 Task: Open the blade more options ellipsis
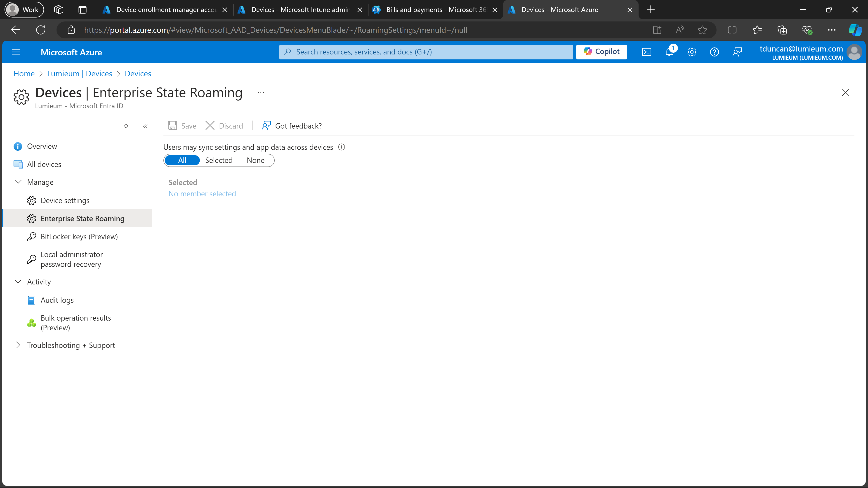point(261,93)
